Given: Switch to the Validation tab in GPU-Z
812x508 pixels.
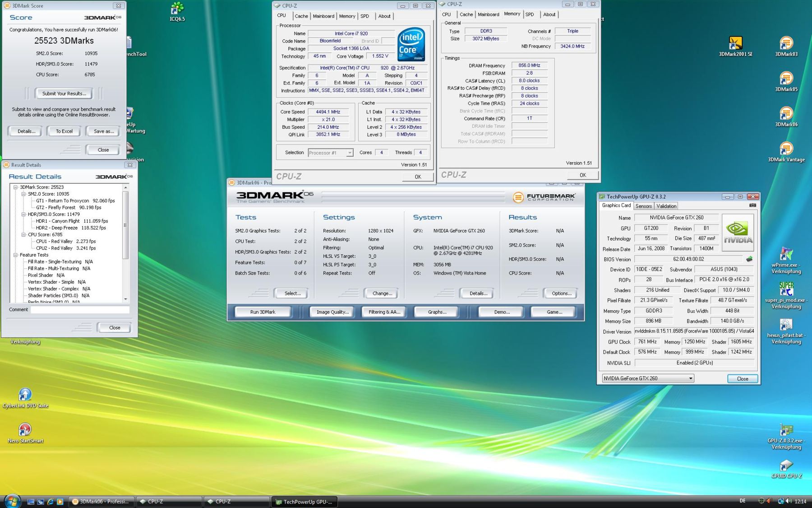Looking at the screenshot, I should (666, 206).
